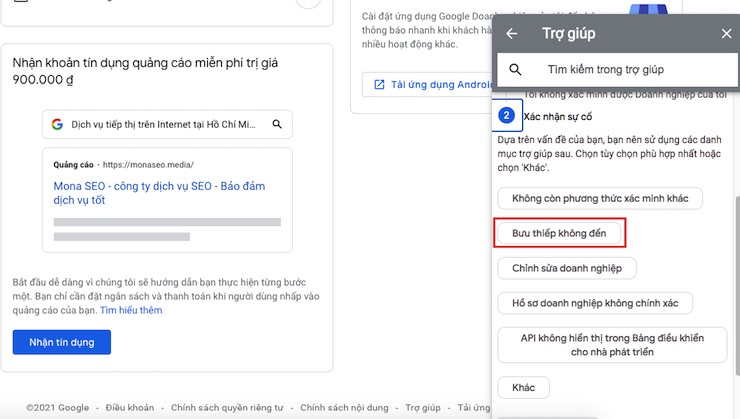Focus the Tìm kiếm trong trợ giúp field
This screenshot has width=740, height=419.
click(x=617, y=70)
